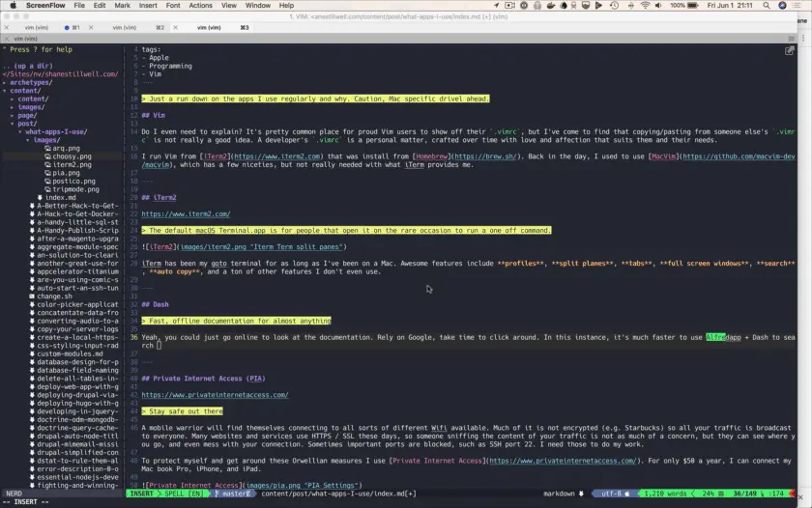Click the volume speaker icon

tap(658, 5)
